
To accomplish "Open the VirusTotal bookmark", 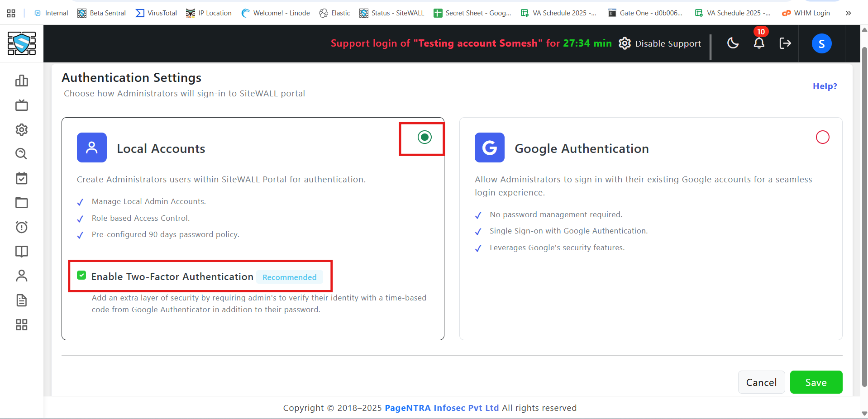I will pos(156,13).
